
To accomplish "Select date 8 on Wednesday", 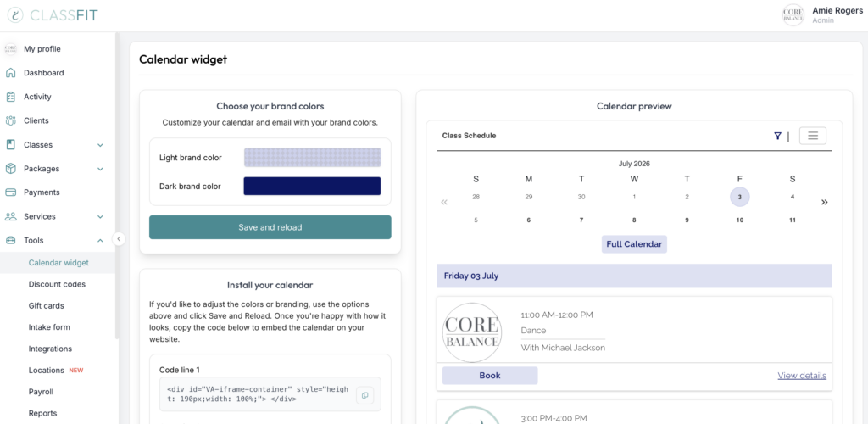I will coord(634,220).
